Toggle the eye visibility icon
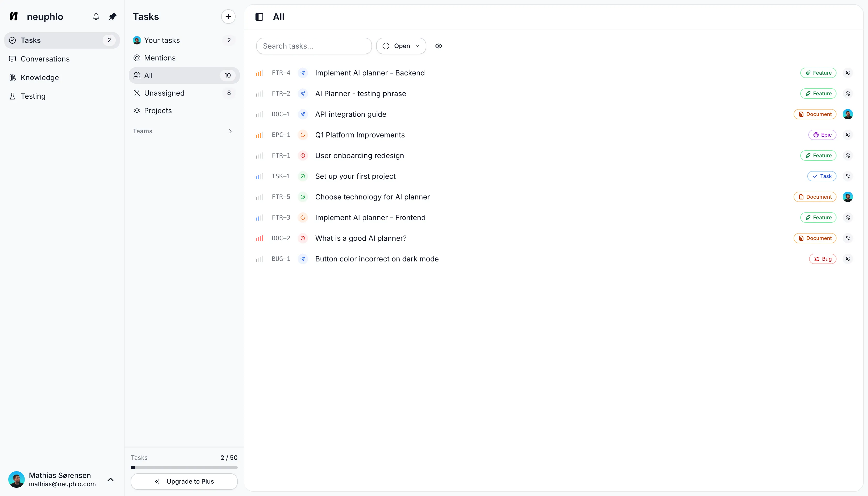 (438, 46)
